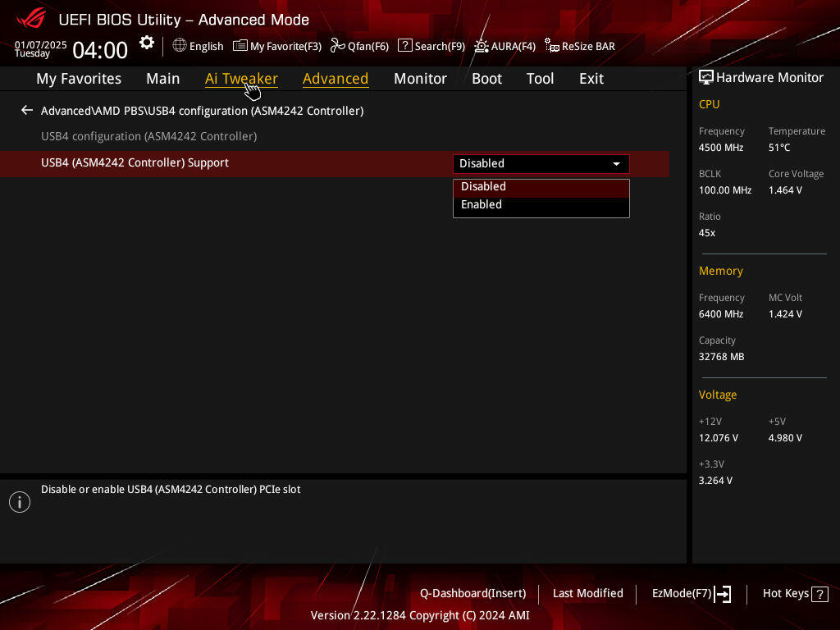Open My Favorite(F3) label
This screenshot has height=630, width=840.
click(285, 47)
